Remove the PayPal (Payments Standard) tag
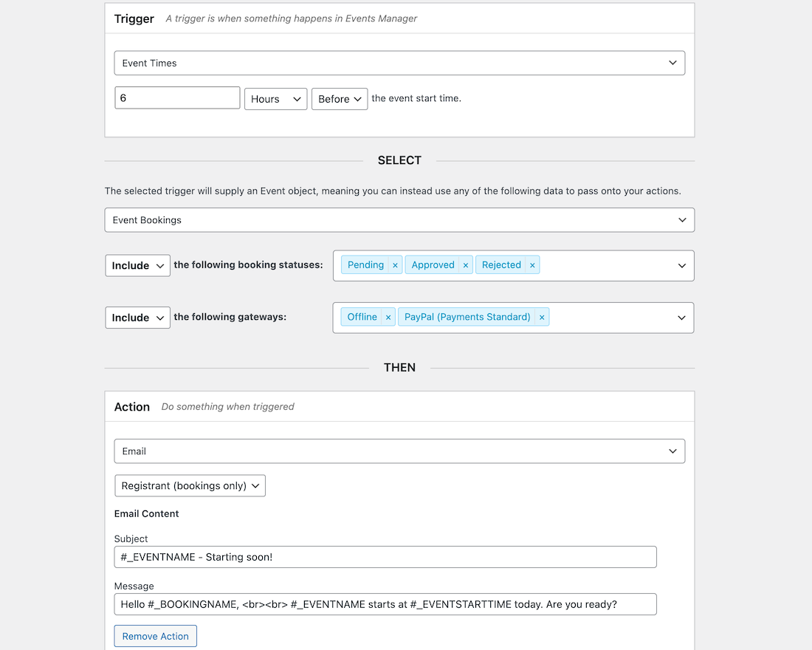This screenshot has width=812, height=650. coord(542,317)
